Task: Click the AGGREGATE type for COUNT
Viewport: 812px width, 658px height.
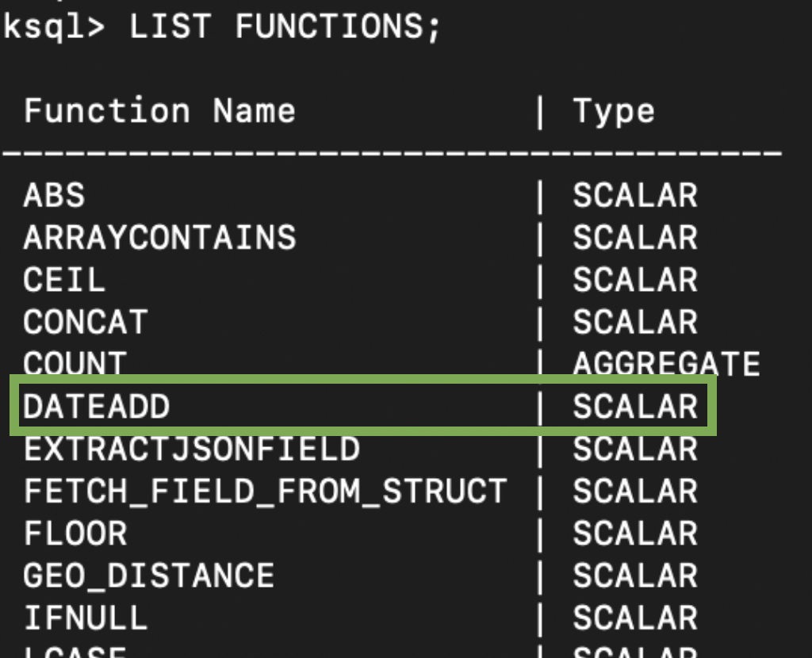Action: pos(666,364)
